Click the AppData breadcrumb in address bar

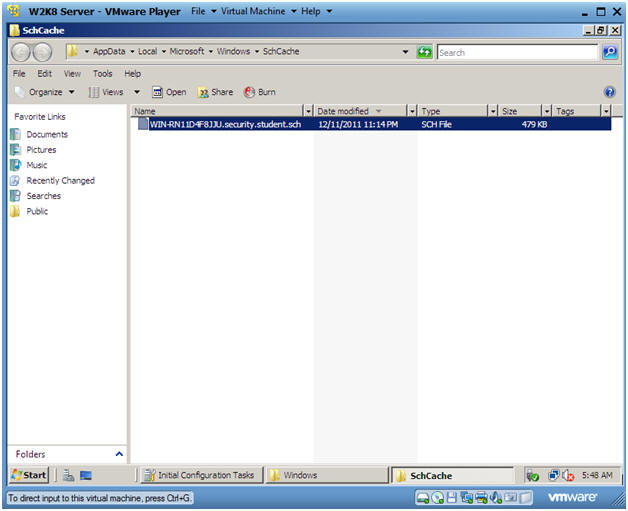pos(109,51)
